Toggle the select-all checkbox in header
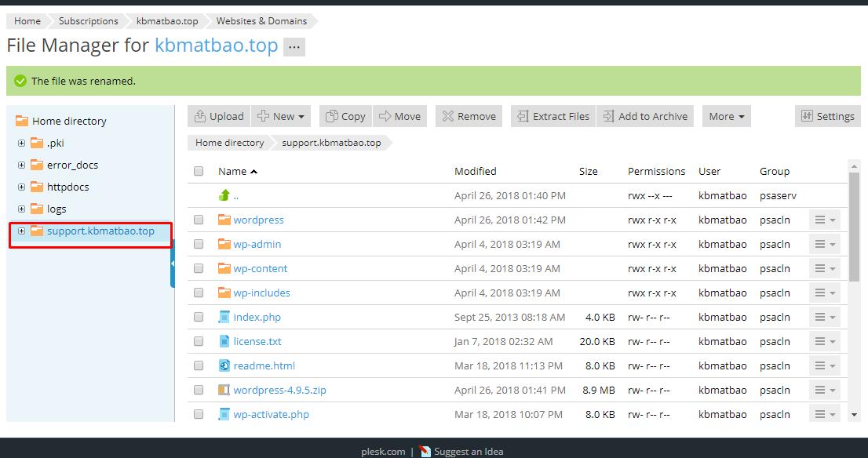This screenshot has width=868, height=458. click(x=199, y=171)
